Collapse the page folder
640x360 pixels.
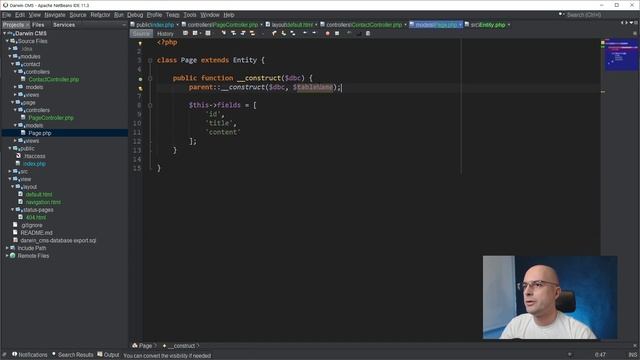pos(13,102)
